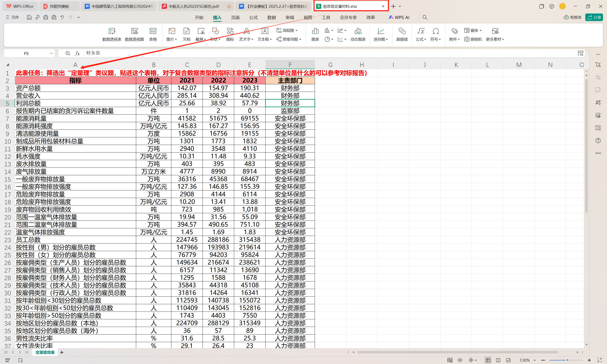Viewport: 607px width, 364px height.
Task: Open the selection pane arrow icon in sidebar
Action: (598, 64)
